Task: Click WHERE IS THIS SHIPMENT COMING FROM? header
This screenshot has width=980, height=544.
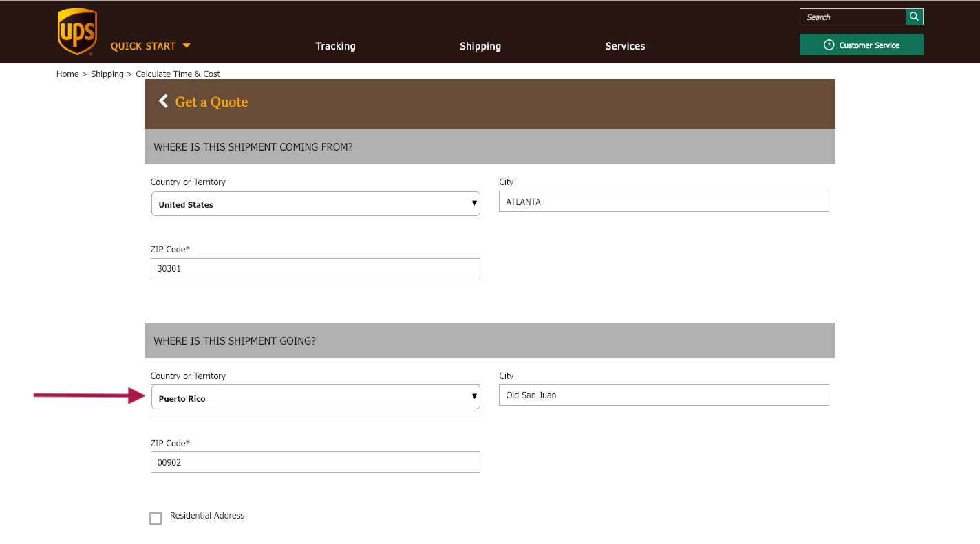Action: [490, 146]
